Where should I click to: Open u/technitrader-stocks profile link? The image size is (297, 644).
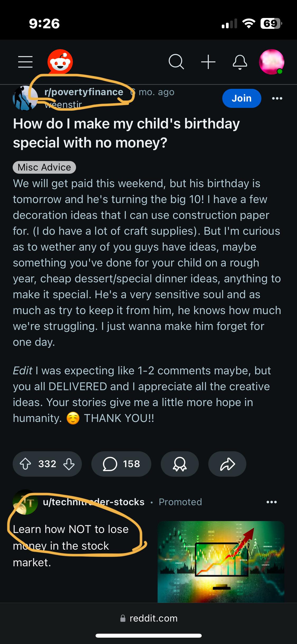(x=94, y=502)
